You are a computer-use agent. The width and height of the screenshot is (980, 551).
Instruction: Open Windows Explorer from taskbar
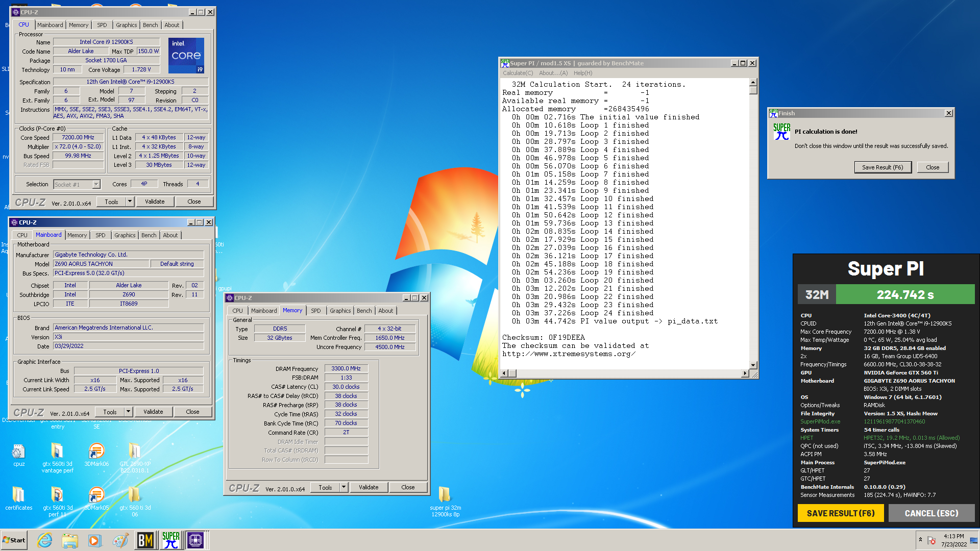click(70, 540)
